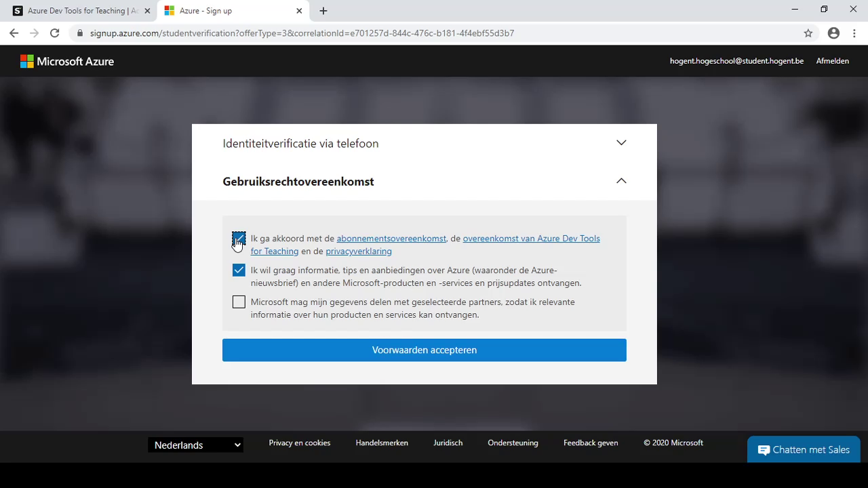Enable sharing data with selected partners

pyautogui.click(x=239, y=302)
